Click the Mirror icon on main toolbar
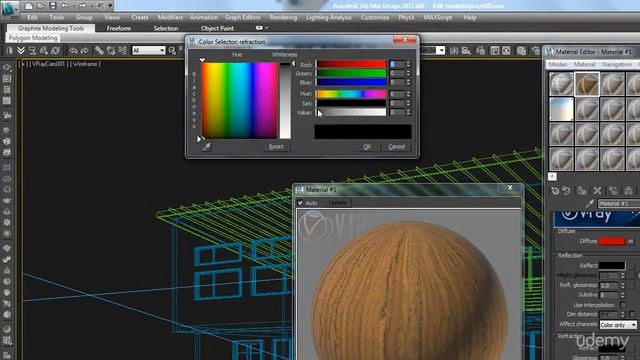The image size is (640, 360). click(x=454, y=51)
